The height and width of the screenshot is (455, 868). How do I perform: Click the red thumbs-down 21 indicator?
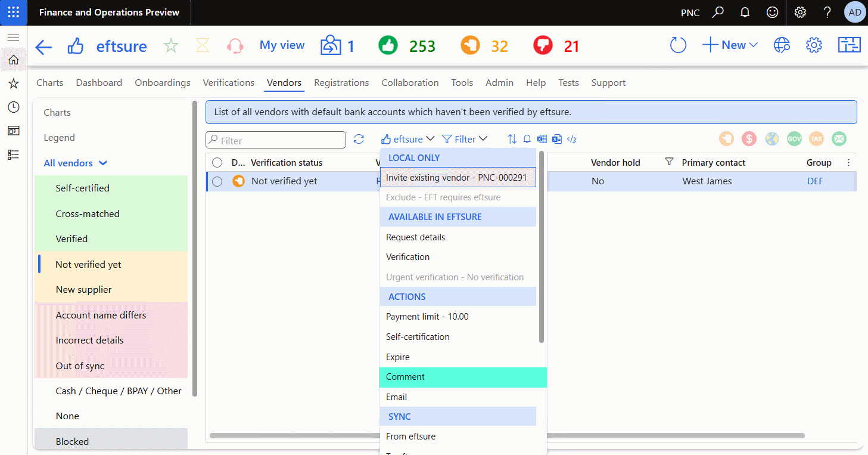556,46
